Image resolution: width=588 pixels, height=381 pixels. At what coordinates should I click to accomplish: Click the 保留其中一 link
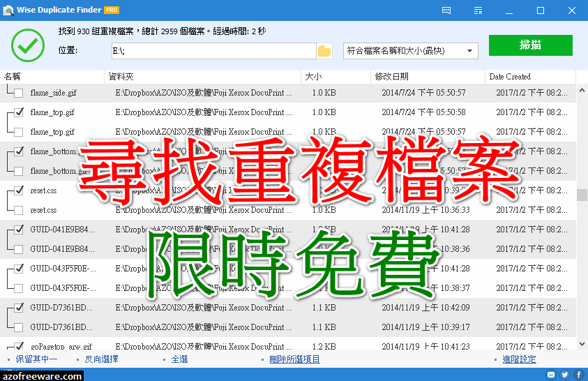pos(36,359)
